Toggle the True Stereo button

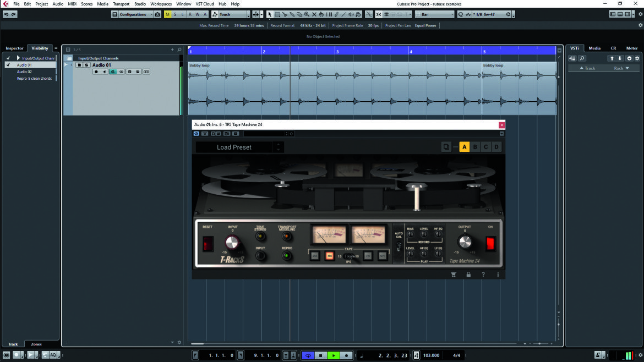tap(260, 237)
